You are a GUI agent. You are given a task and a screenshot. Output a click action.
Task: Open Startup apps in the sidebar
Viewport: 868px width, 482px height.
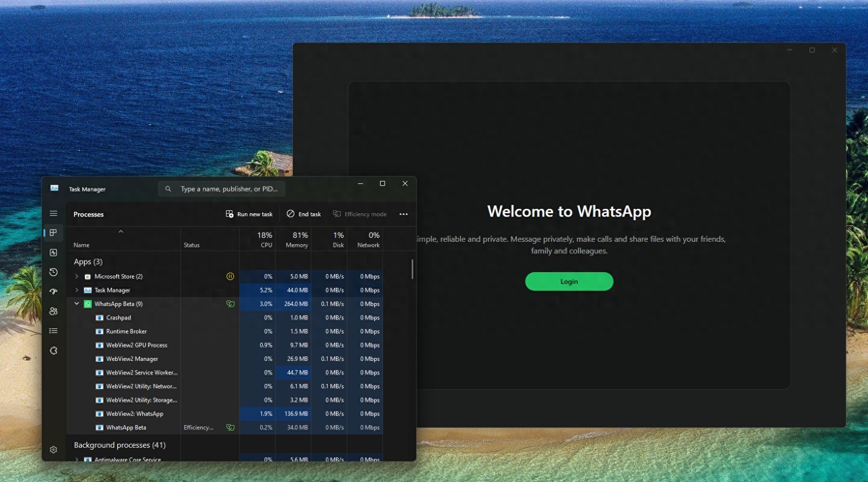pos(53,292)
